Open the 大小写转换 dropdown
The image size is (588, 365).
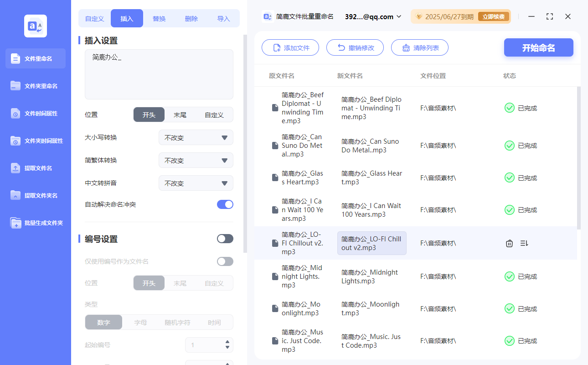tap(196, 137)
